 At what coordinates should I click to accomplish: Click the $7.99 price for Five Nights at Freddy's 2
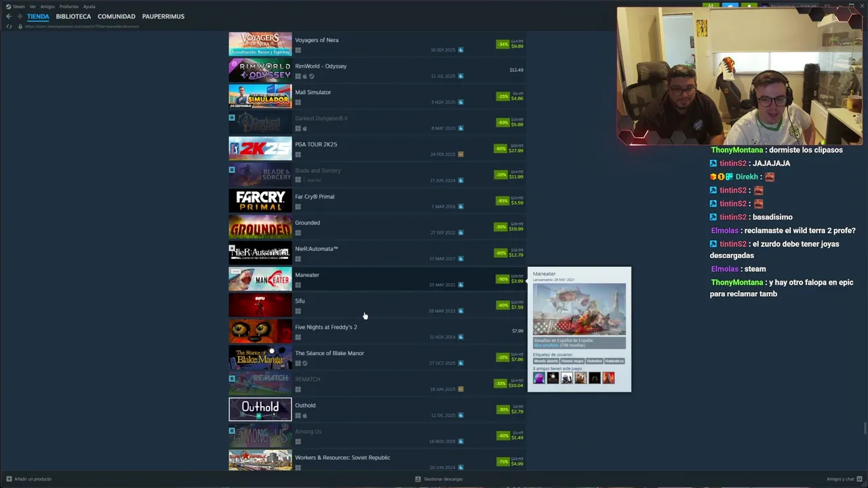click(x=517, y=331)
